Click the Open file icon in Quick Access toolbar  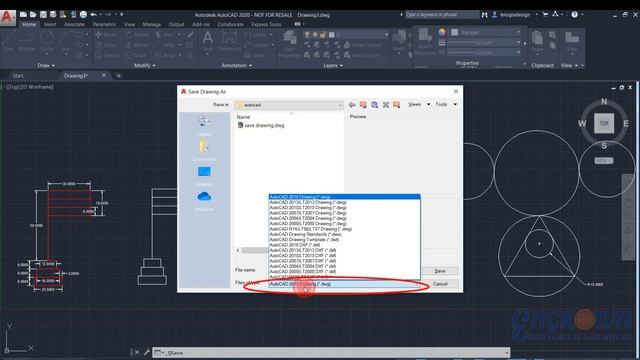pyautogui.click(x=33, y=15)
